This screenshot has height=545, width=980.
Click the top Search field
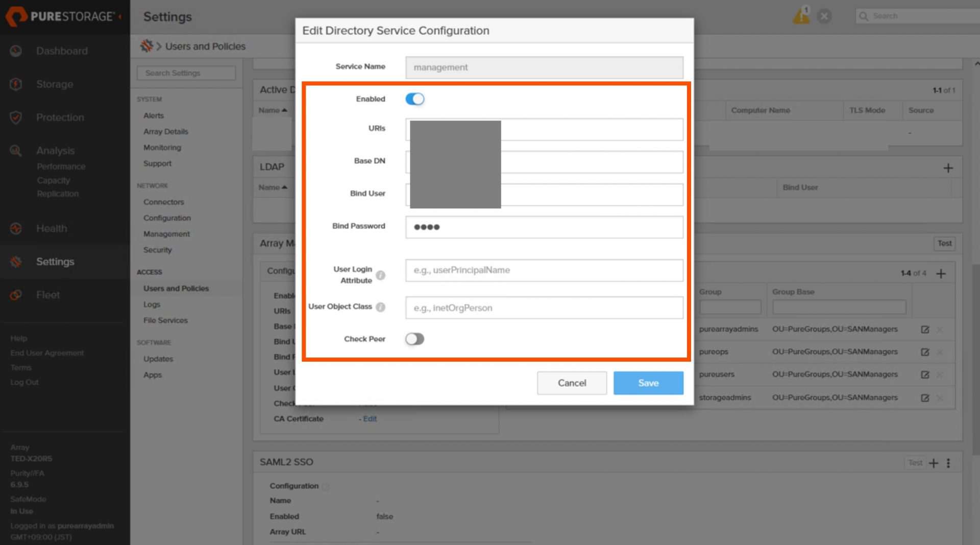[918, 16]
